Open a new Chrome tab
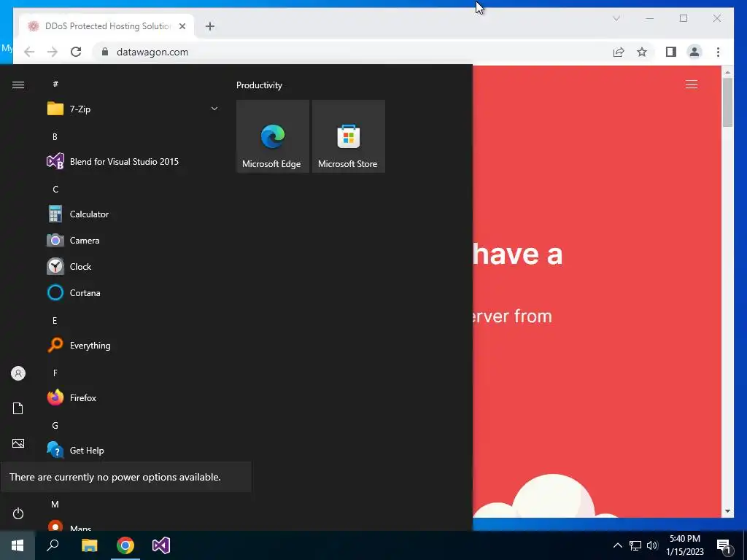 (210, 26)
